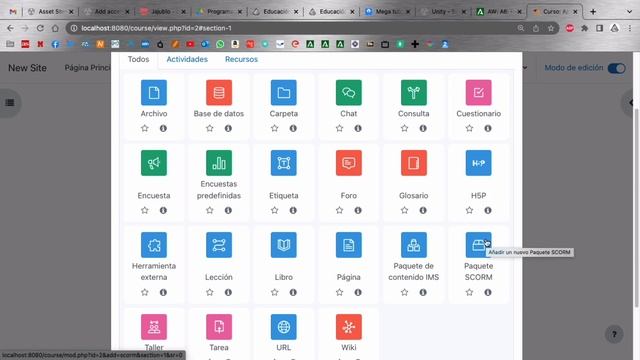This screenshot has height=360, width=640.
Task: Reload the browser page
Action: [40, 28]
